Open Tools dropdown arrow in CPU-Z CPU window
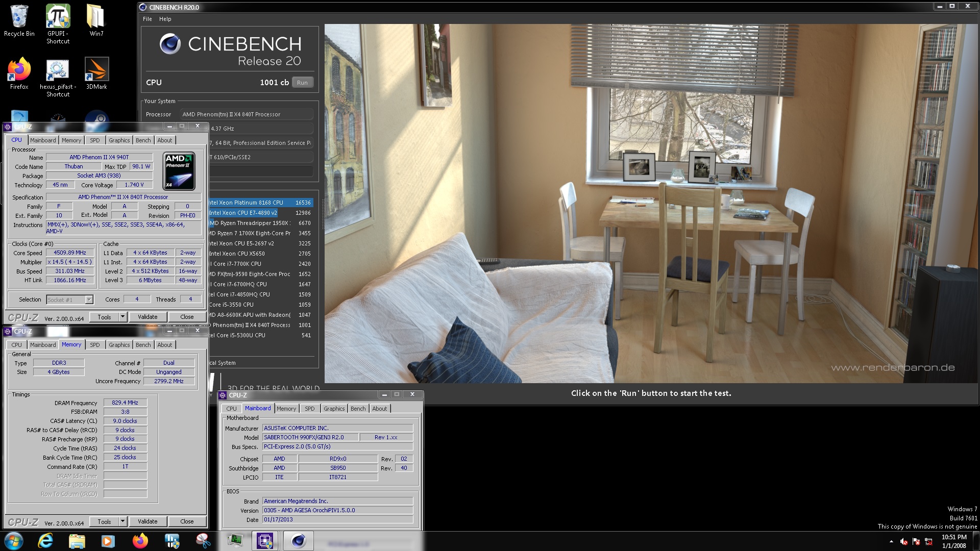980x551 pixels. 122,317
